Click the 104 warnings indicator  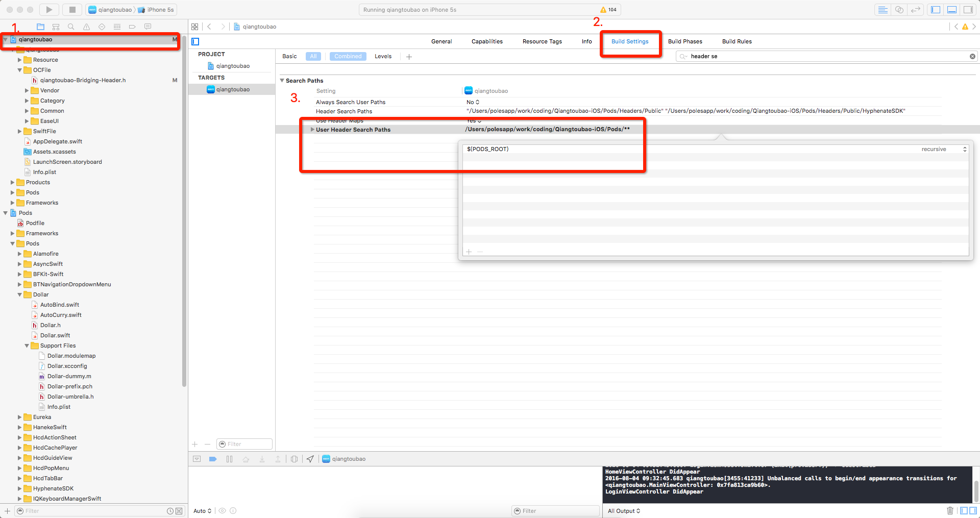click(608, 10)
